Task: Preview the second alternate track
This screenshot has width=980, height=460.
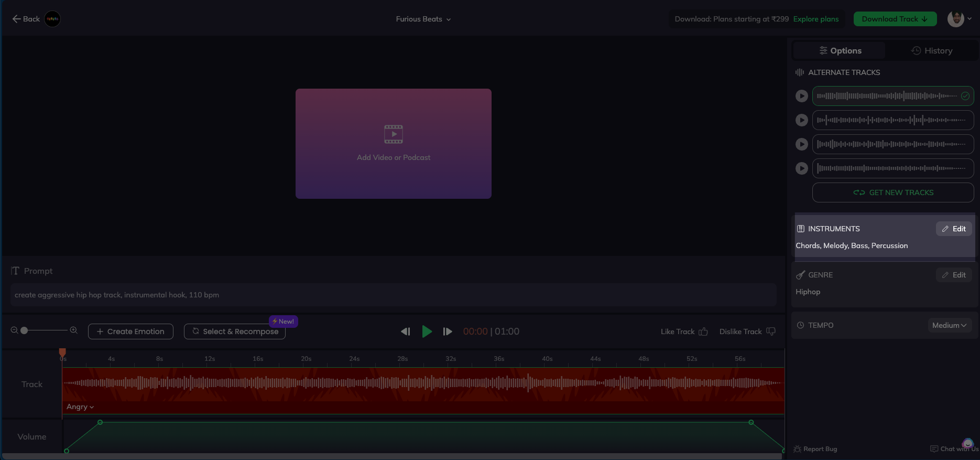Action: coord(801,120)
